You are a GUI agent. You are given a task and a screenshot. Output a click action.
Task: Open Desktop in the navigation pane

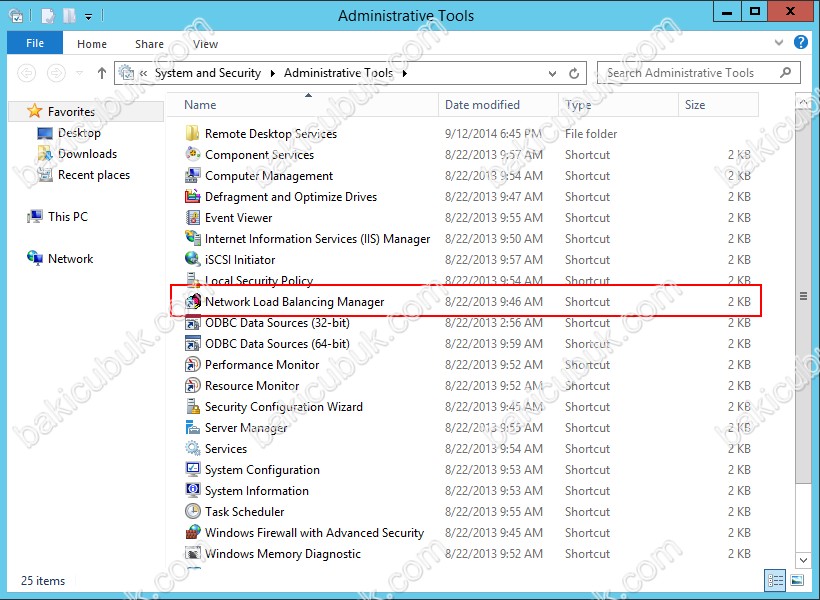pyautogui.click(x=79, y=133)
